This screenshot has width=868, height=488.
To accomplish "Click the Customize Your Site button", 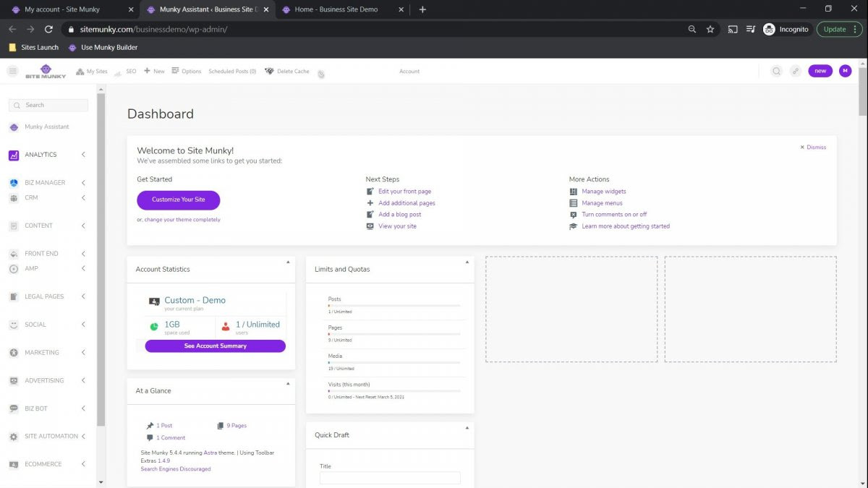I will (x=179, y=200).
